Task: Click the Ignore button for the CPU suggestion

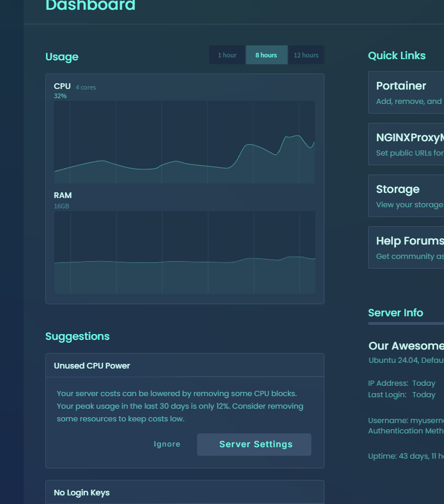Action: coord(167,444)
